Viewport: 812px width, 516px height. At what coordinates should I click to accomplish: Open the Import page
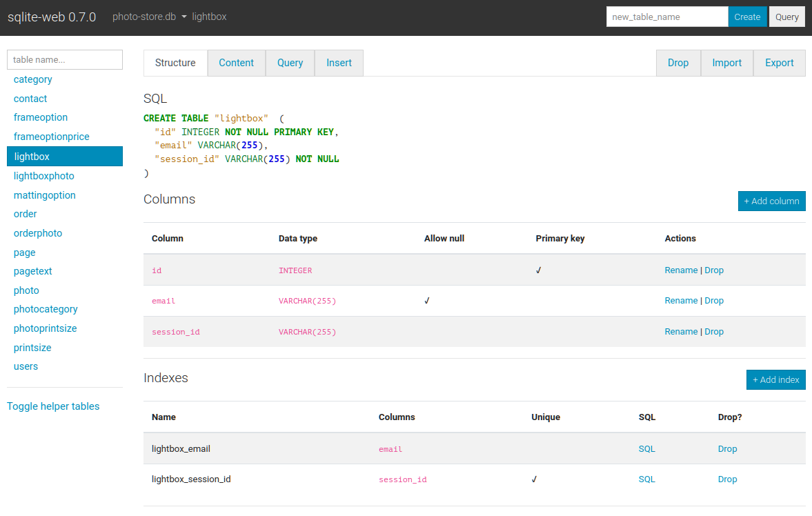[x=726, y=63]
